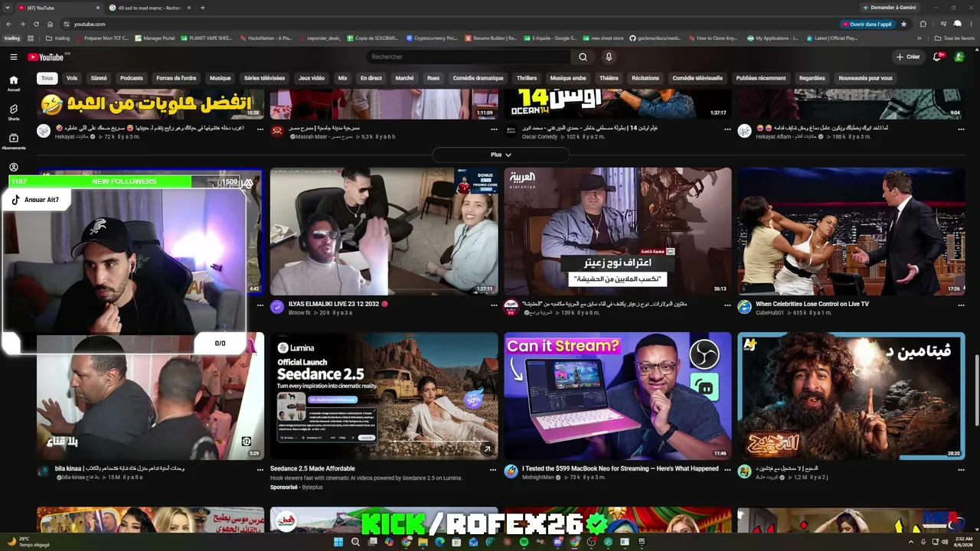This screenshot has width=980, height=551.
Task: Open the account avatar menu
Action: [x=959, y=57]
